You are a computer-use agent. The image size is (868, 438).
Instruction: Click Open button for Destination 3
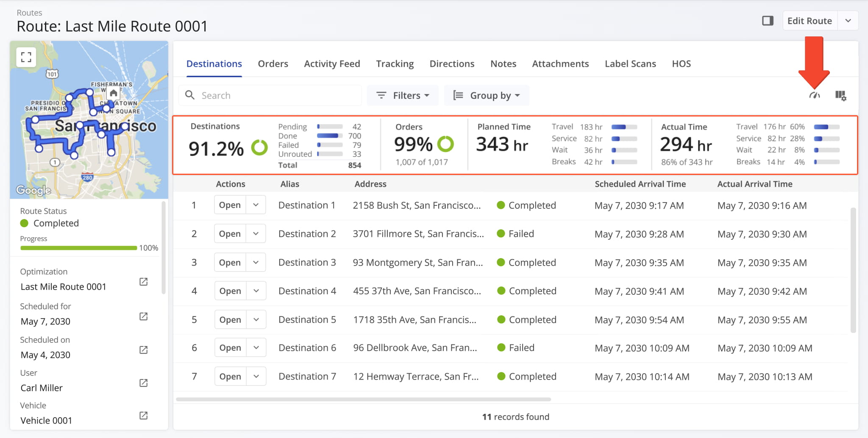point(230,263)
